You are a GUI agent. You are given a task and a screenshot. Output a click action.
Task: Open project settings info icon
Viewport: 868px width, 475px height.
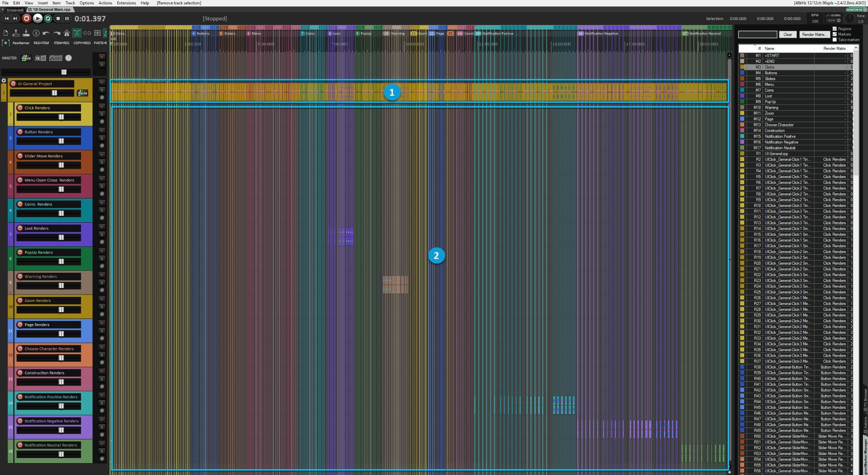click(x=36, y=33)
